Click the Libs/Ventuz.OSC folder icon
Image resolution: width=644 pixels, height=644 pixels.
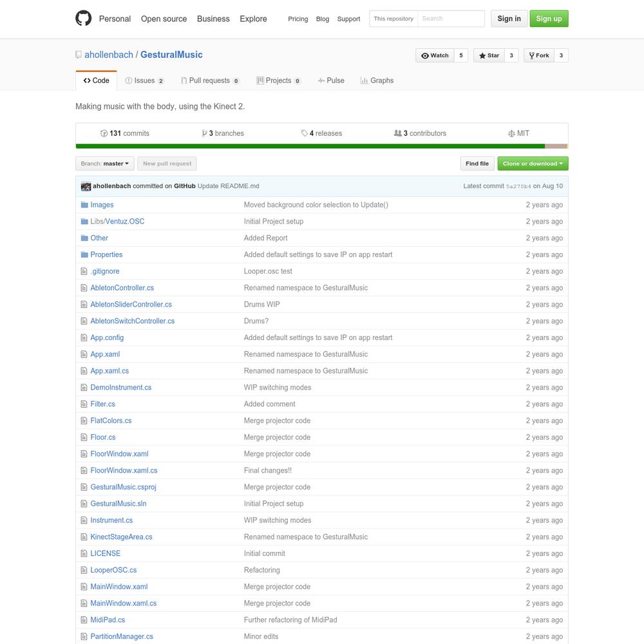[x=84, y=222]
